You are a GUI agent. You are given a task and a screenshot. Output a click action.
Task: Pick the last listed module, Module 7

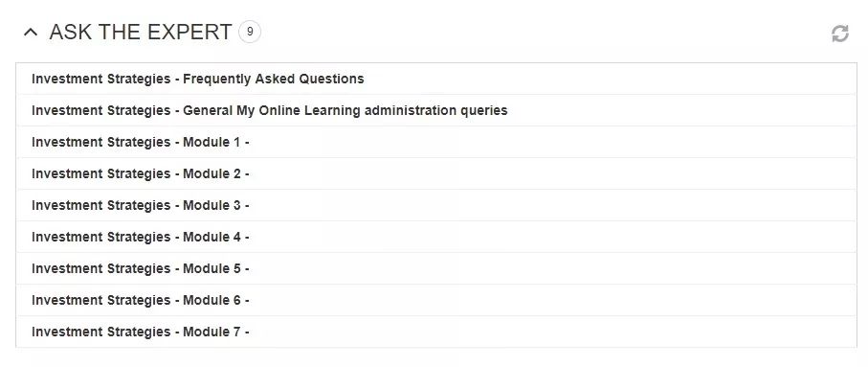pyautogui.click(x=436, y=332)
